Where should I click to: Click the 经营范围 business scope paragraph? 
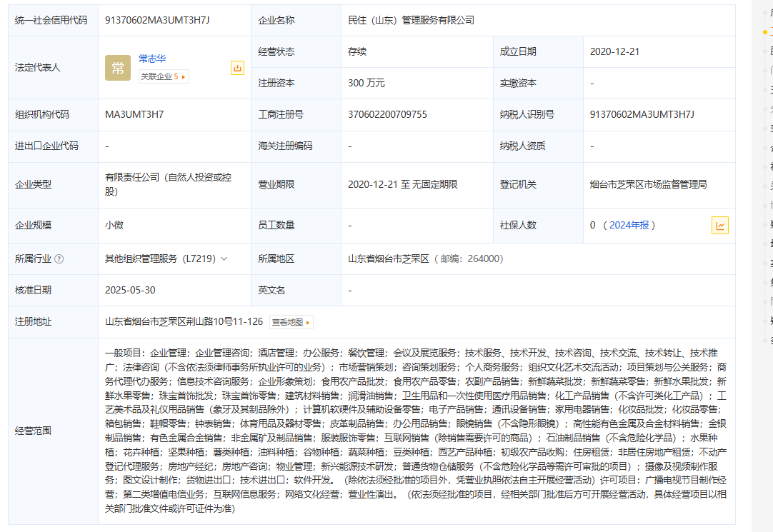[416, 431]
